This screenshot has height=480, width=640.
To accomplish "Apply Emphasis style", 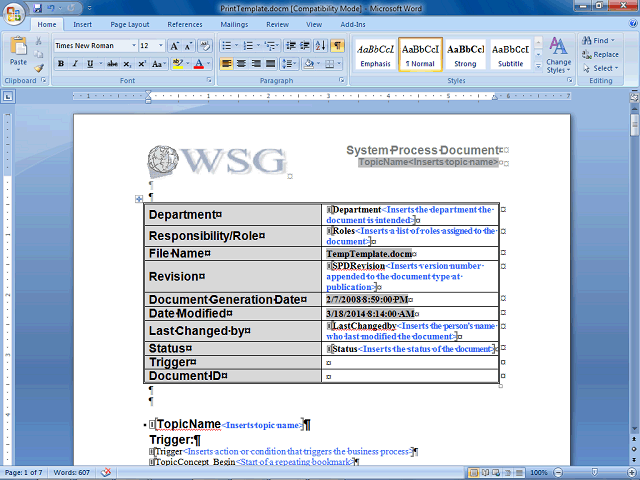I will point(376,55).
